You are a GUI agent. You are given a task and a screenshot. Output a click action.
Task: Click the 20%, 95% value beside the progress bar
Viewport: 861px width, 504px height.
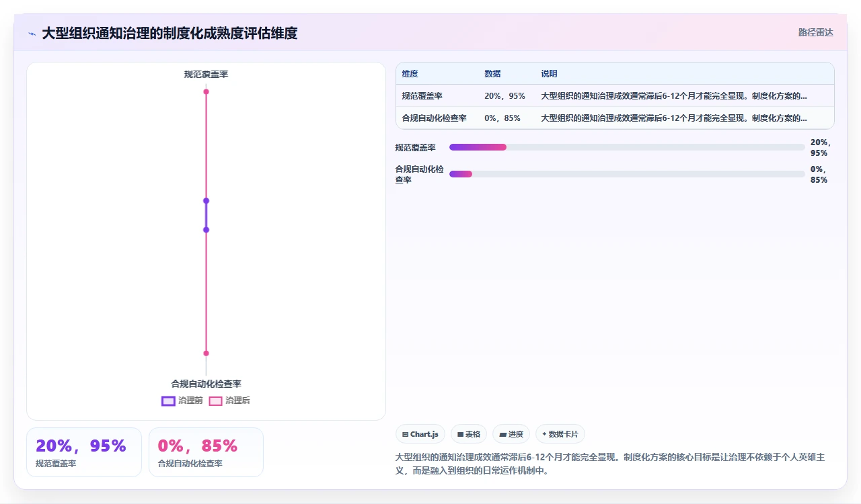click(822, 147)
